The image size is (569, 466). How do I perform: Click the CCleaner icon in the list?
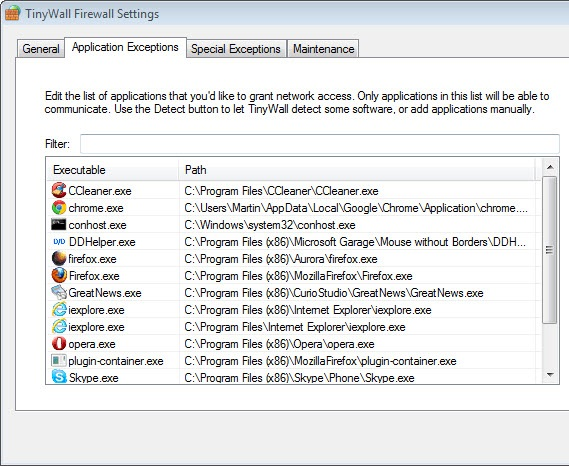59,190
